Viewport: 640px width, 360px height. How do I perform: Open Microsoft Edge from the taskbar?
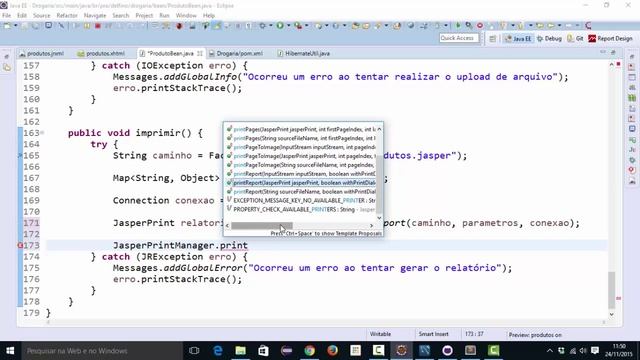218,351
